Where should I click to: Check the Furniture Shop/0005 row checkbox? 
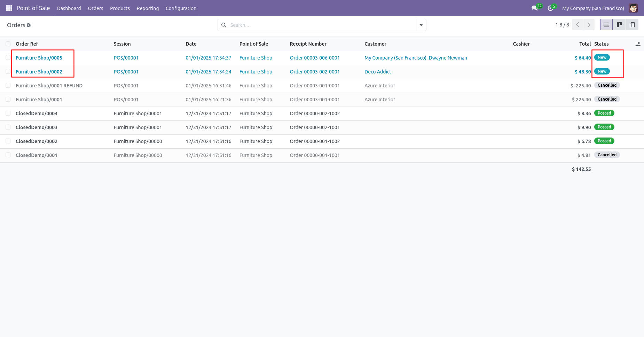pyautogui.click(x=8, y=57)
